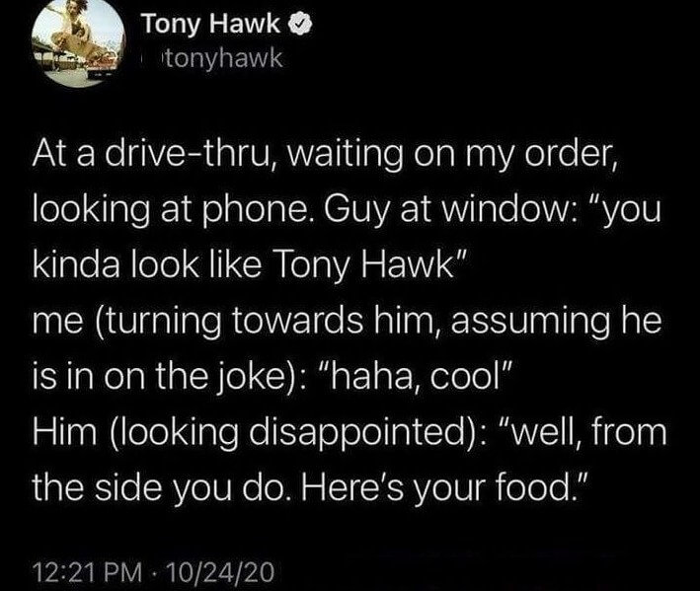Click the verified checkmark badge
Image resolution: width=700 pixels, height=591 pixels.
coord(301,24)
